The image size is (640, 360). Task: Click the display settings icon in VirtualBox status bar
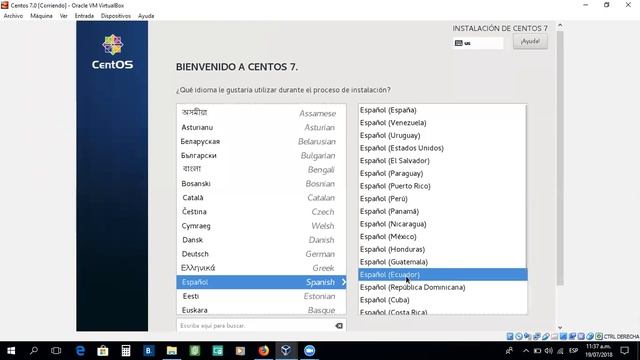pos(563,336)
